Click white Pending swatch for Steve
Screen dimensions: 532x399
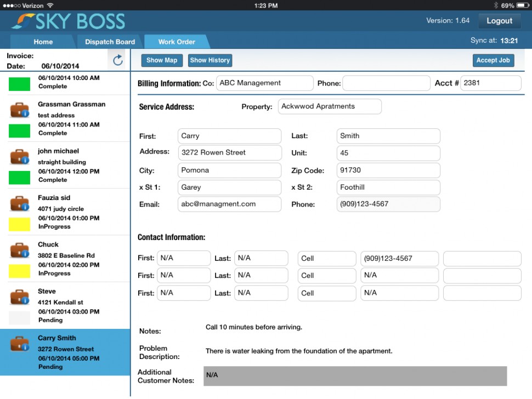[x=19, y=318]
